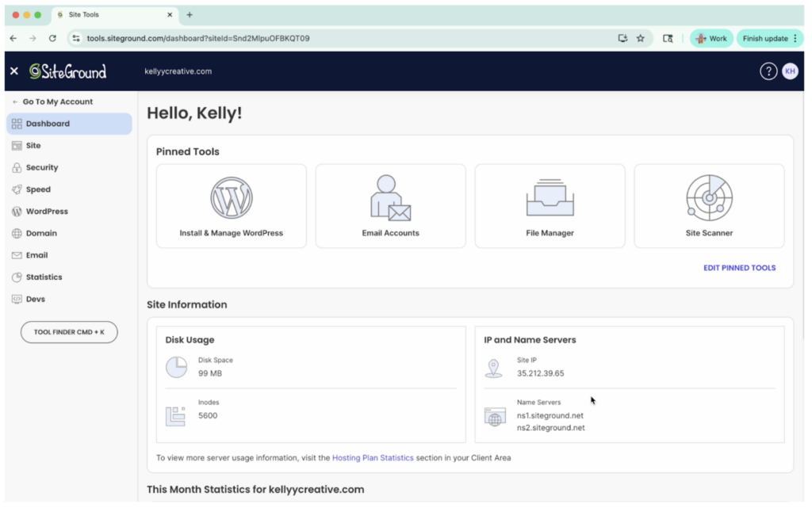Bookmark the page with the star icon
The height and width of the screenshot is (508, 812).
tap(640, 38)
